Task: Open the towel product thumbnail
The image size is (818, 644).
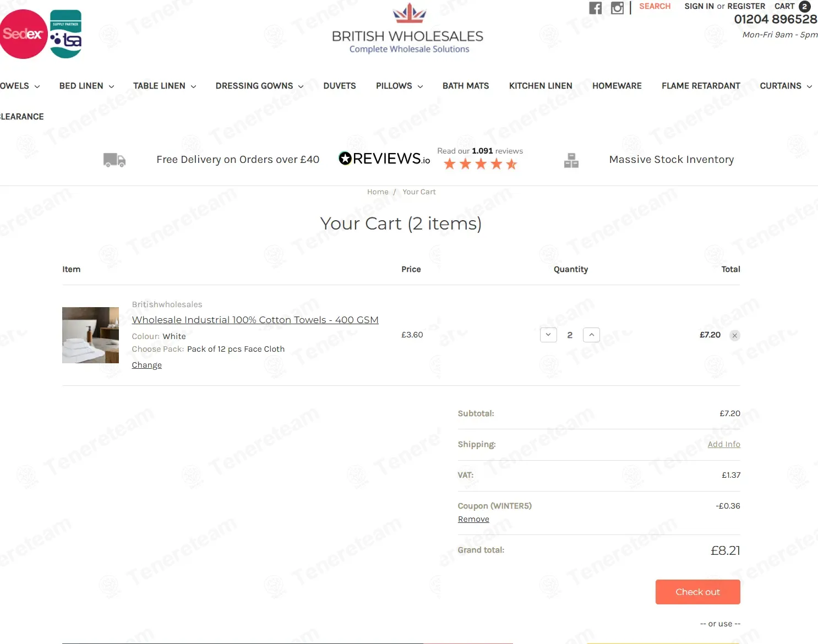Action: [x=90, y=335]
